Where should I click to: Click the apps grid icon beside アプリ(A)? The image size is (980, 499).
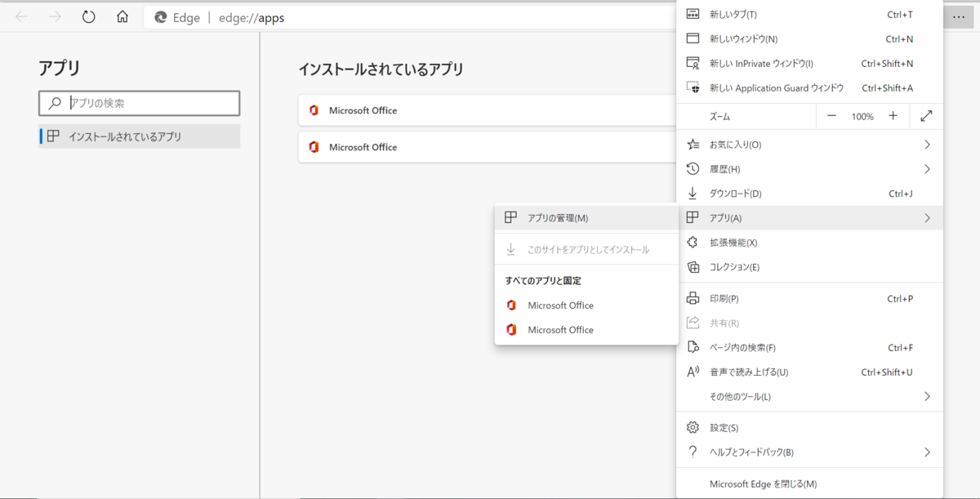click(693, 217)
